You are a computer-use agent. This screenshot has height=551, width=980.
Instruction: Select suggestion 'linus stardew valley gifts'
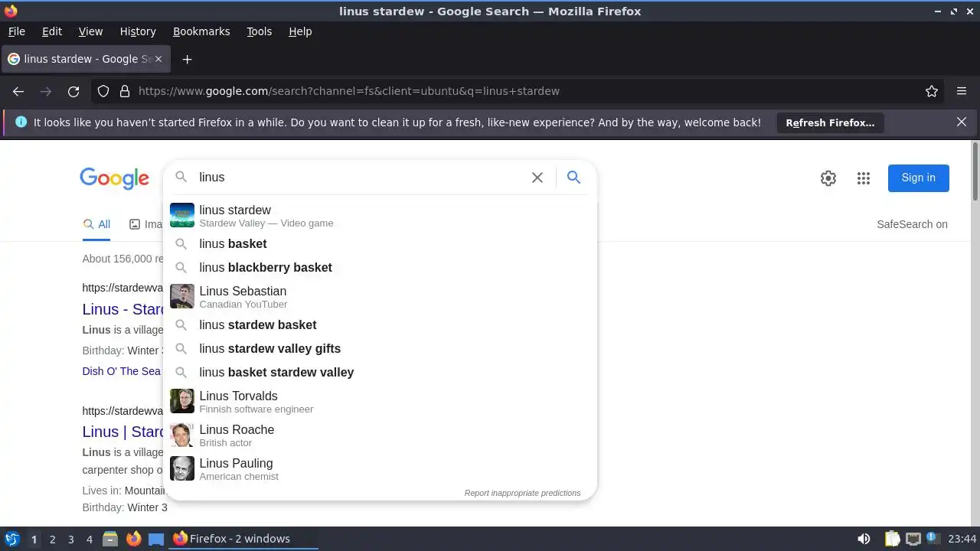pos(380,348)
